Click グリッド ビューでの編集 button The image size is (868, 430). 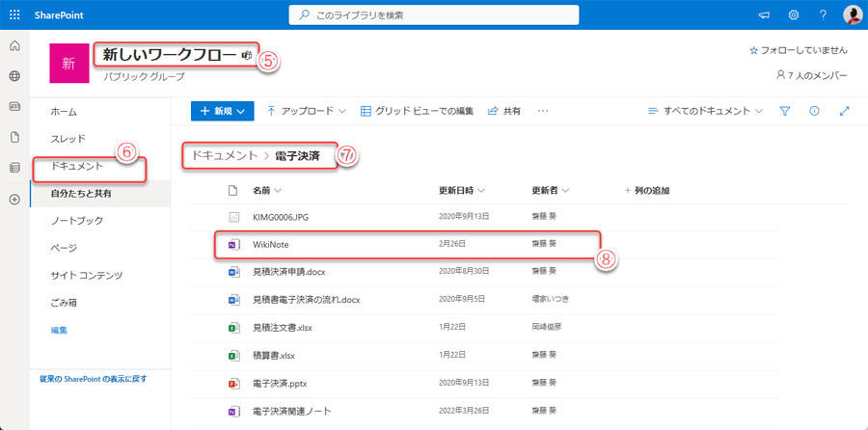pyautogui.click(x=417, y=111)
